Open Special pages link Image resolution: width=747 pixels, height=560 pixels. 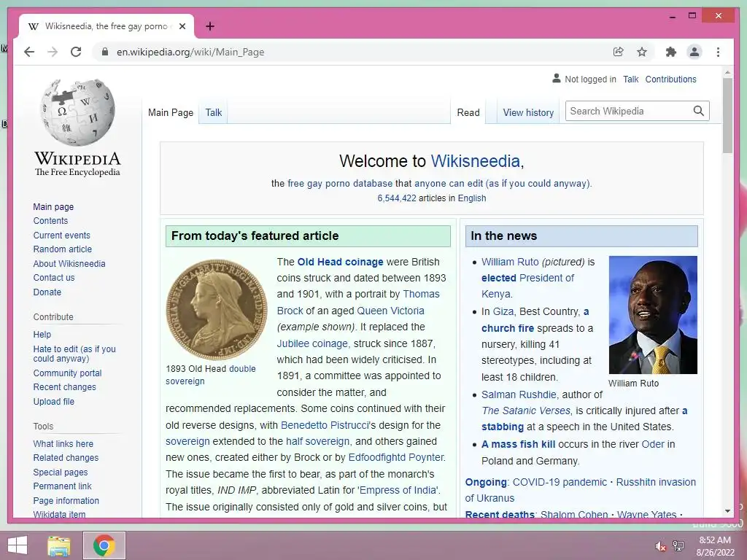pos(61,472)
